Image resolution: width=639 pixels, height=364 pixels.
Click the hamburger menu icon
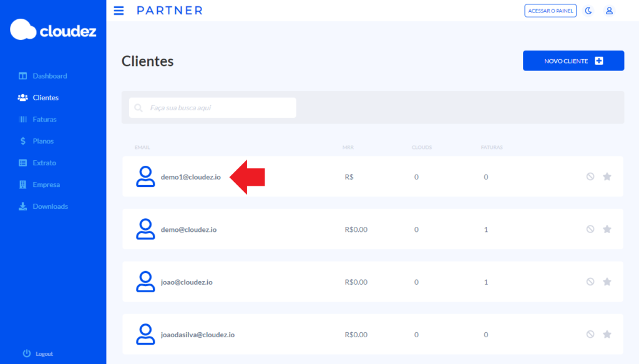pos(119,11)
